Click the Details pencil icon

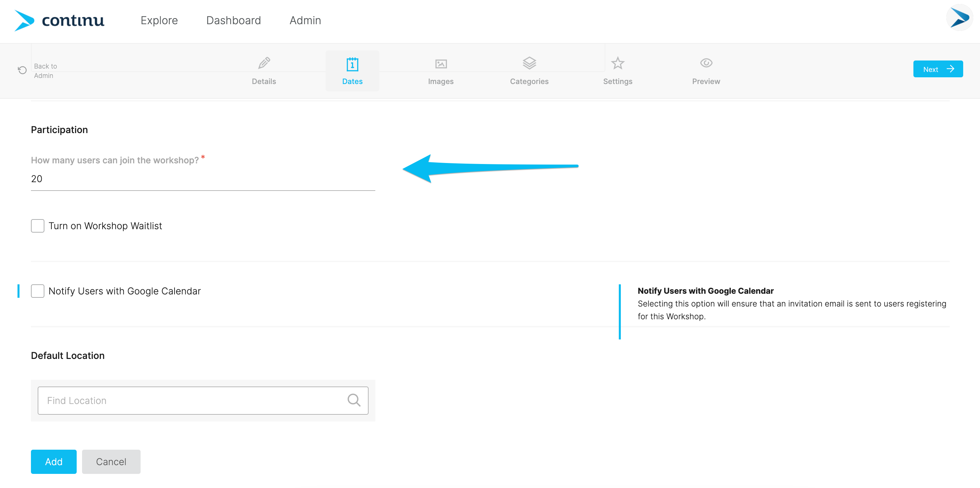click(264, 63)
